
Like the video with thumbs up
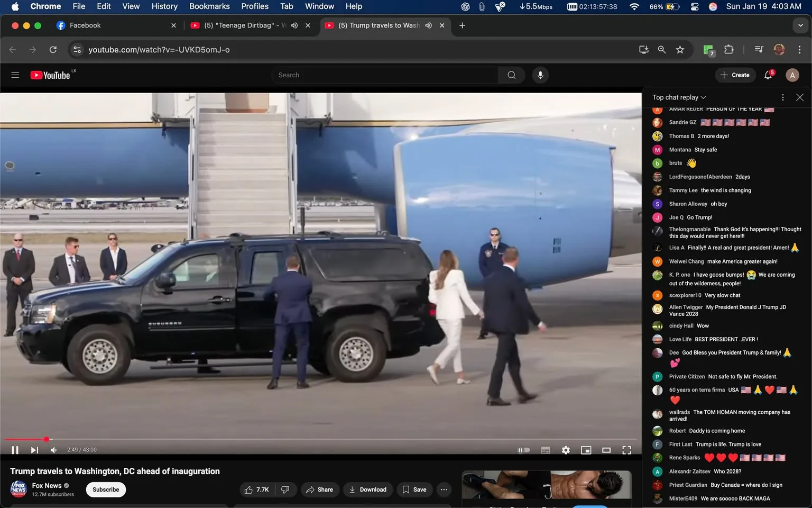(248, 489)
